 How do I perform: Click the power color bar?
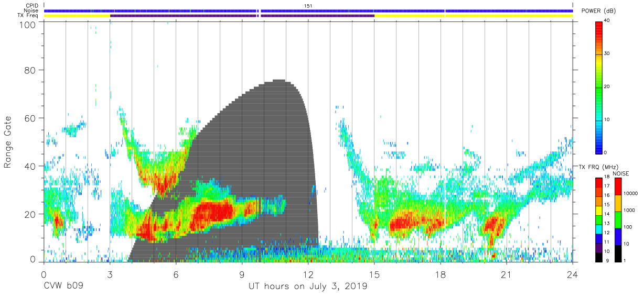point(599,87)
